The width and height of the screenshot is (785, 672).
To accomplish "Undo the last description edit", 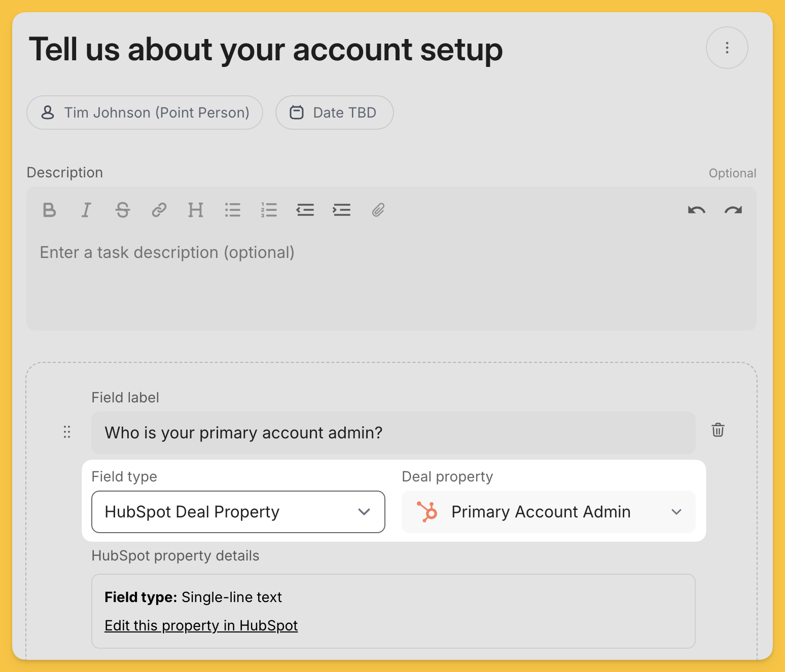I will tap(697, 210).
